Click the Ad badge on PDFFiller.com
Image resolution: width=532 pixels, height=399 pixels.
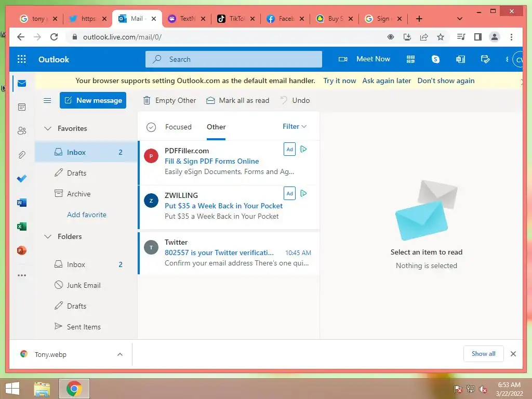pos(289,149)
